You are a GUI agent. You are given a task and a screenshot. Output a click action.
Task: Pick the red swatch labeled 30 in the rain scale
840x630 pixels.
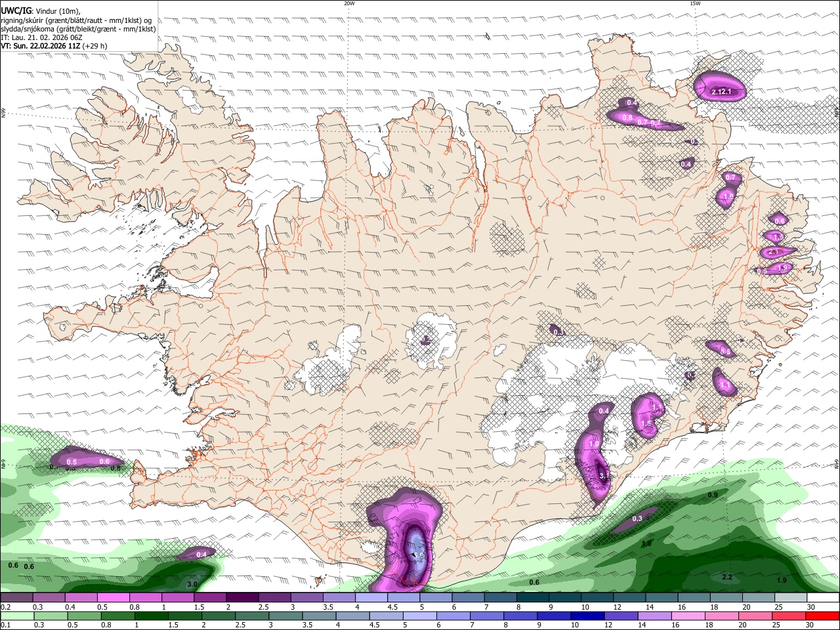point(822,616)
